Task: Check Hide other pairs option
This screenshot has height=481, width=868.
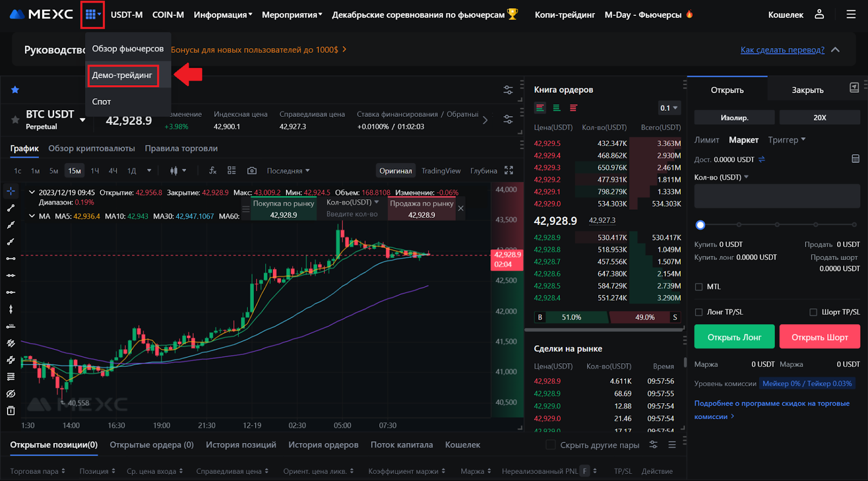Action: (x=551, y=445)
